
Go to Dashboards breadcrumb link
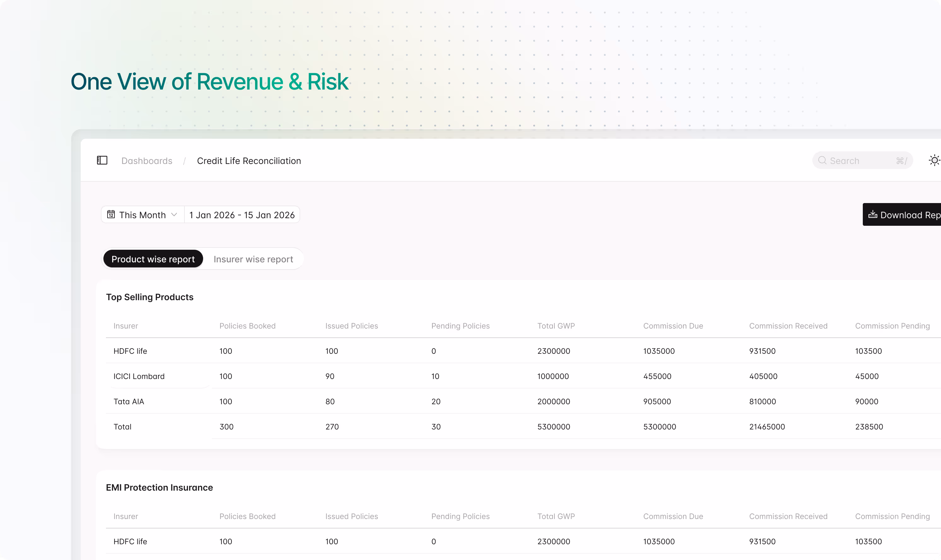click(147, 161)
